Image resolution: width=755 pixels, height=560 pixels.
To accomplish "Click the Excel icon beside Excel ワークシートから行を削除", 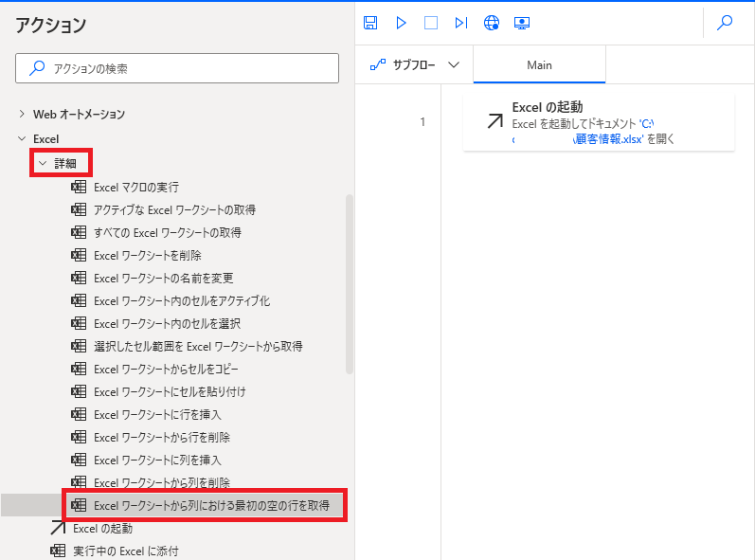I will 79,437.
